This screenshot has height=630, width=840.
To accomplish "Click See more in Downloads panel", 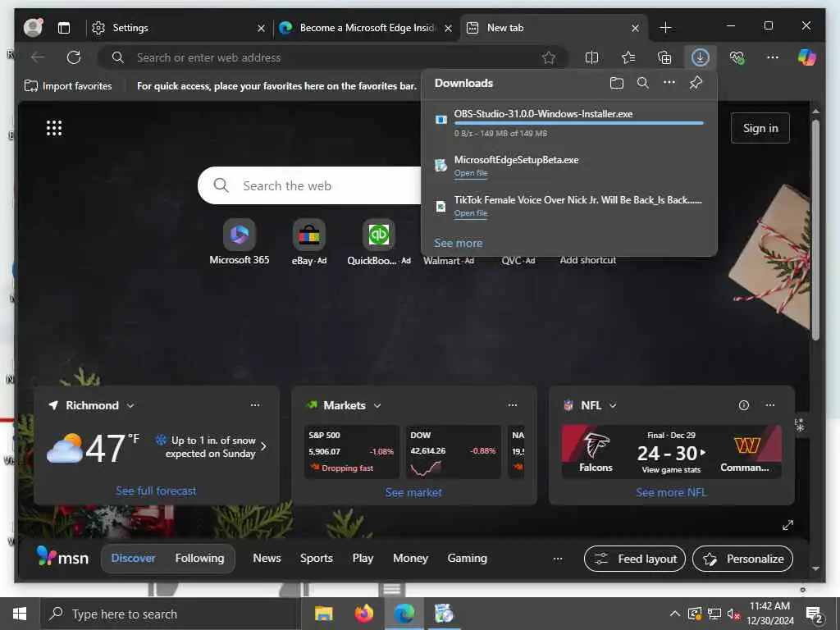I will 458,243.
